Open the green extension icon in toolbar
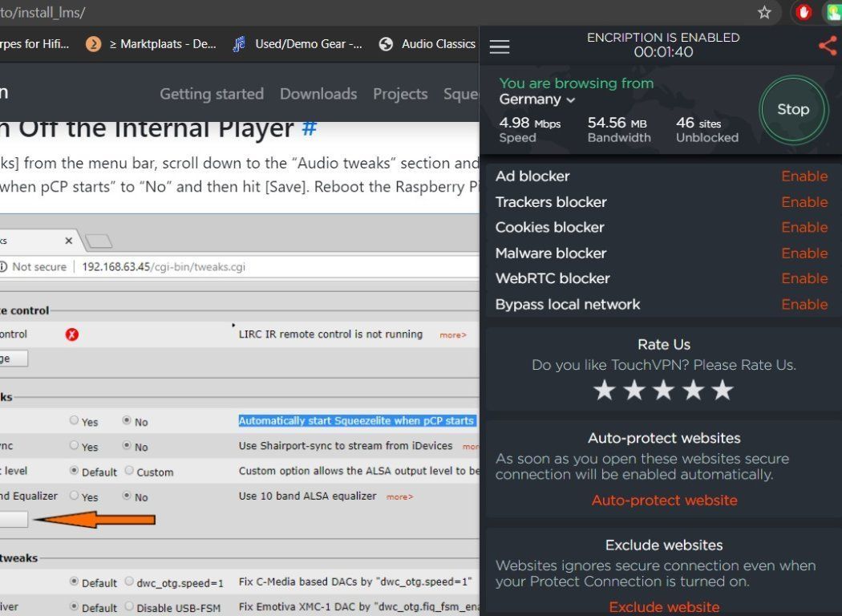842x616 pixels. coord(835,12)
